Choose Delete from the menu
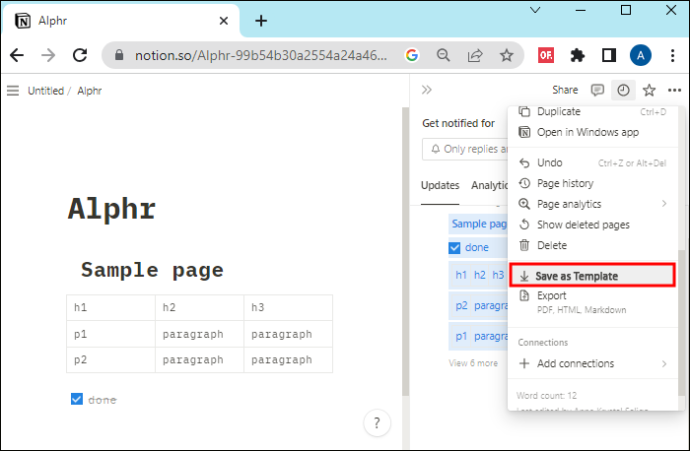690x451 pixels. (x=593, y=246)
